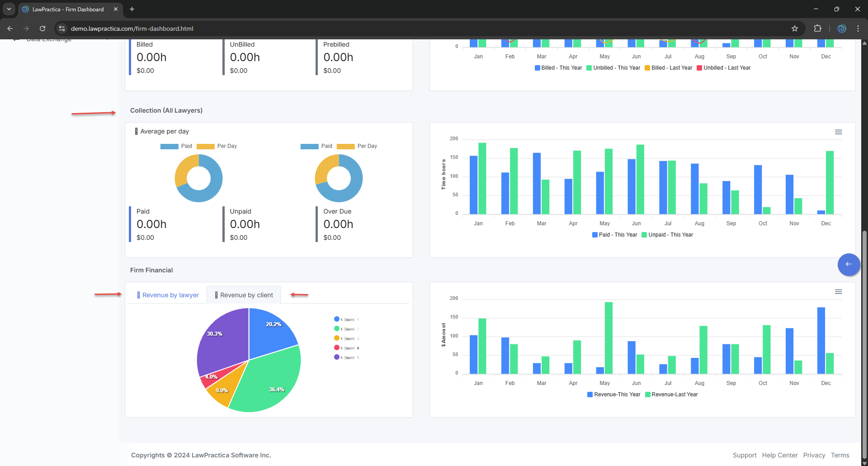Image resolution: width=868 pixels, height=466 pixels.
Task: Reload the page
Action: click(42, 29)
